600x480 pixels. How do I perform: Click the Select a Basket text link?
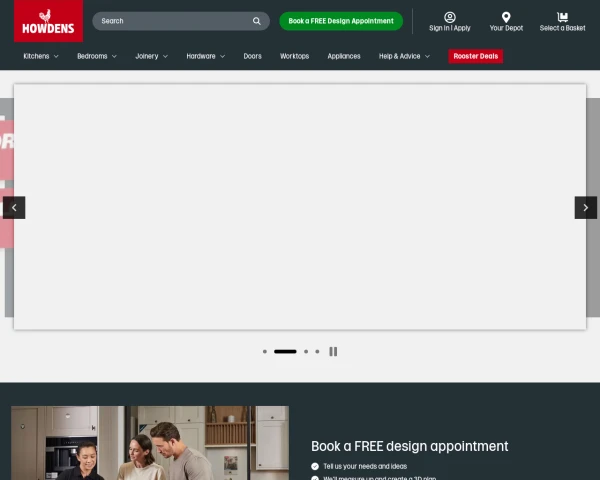[562, 28]
